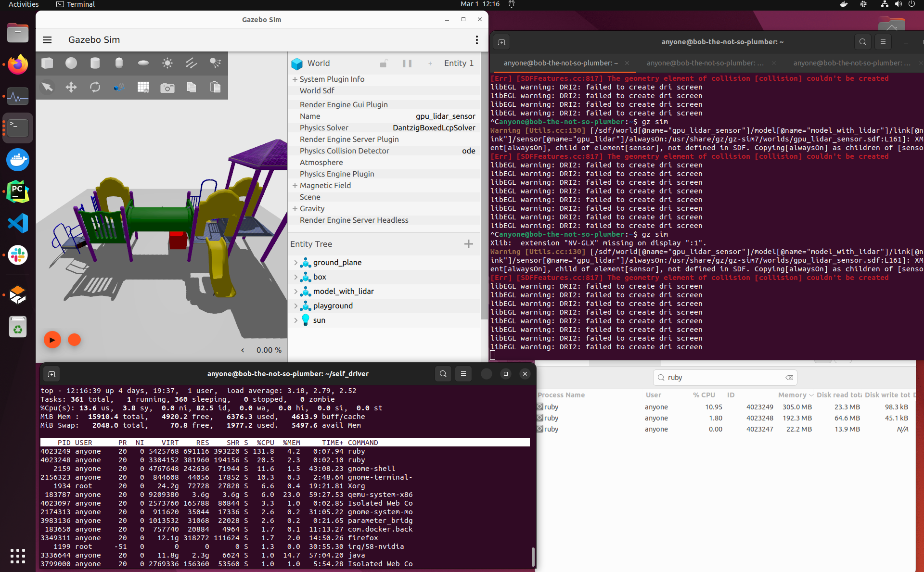Insert a capsule shape
The image size is (924, 572).
coord(119,63)
